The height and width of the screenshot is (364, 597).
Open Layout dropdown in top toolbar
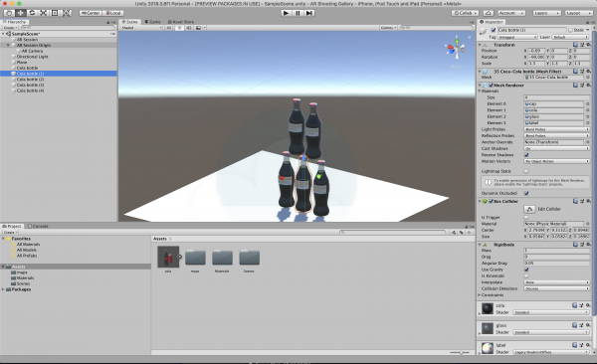[x=578, y=13]
